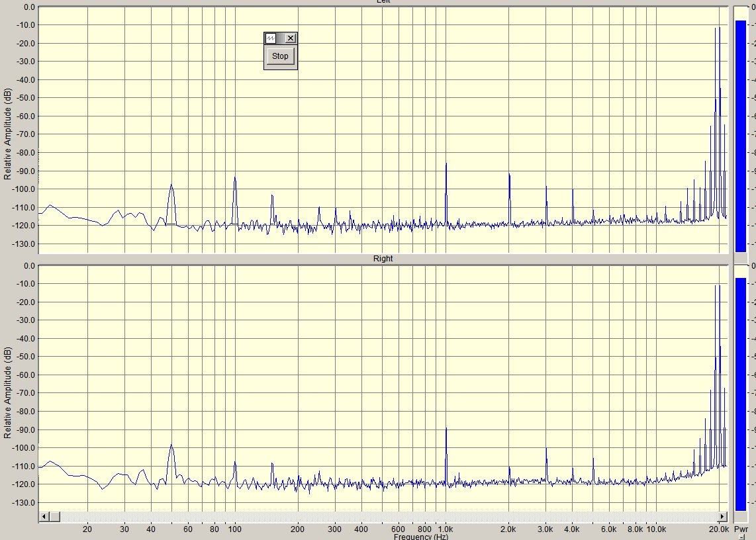Click the "10.0k" frequency axis tick label
The height and width of the screenshot is (540, 756).
click(656, 529)
